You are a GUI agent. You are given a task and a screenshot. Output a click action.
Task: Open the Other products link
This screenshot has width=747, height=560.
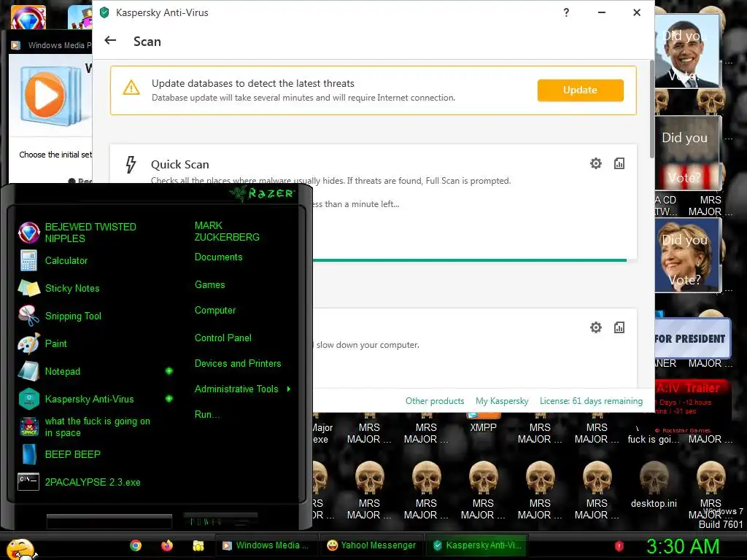(x=435, y=401)
